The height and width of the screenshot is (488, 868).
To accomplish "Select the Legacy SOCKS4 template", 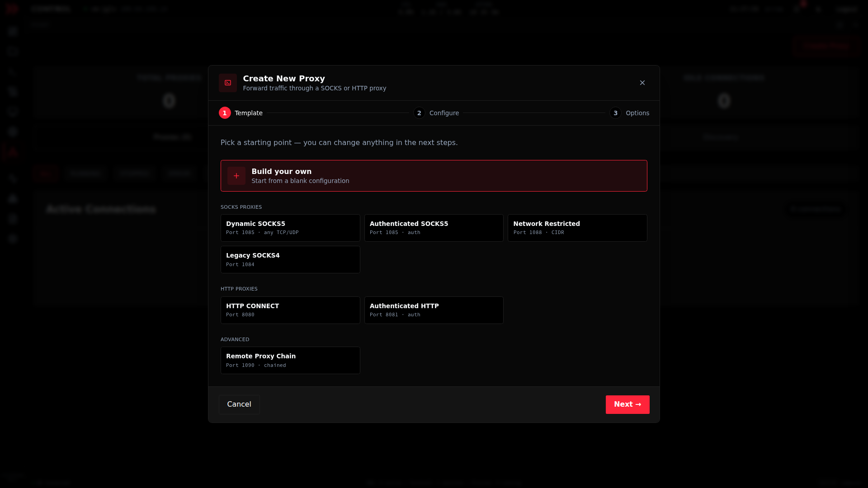I will 290,260.
